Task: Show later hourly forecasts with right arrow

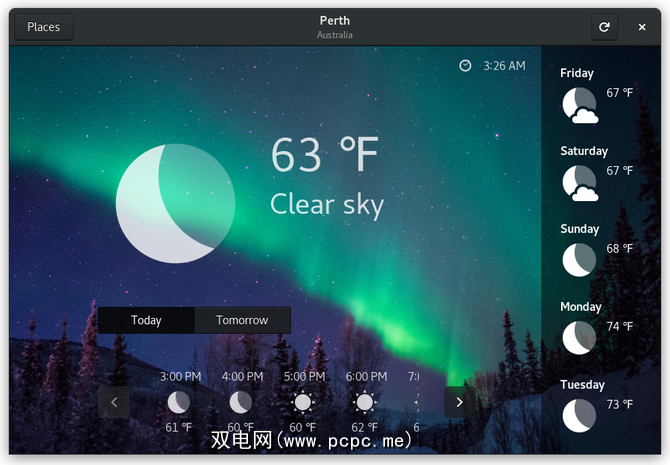Action: tap(459, 402)
